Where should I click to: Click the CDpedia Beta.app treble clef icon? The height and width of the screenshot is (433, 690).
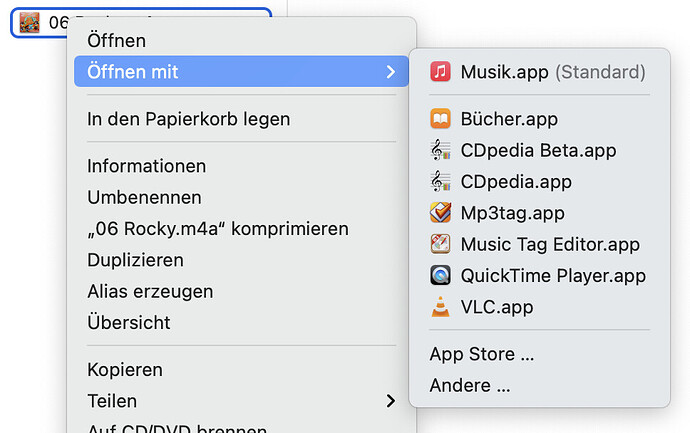440,150
